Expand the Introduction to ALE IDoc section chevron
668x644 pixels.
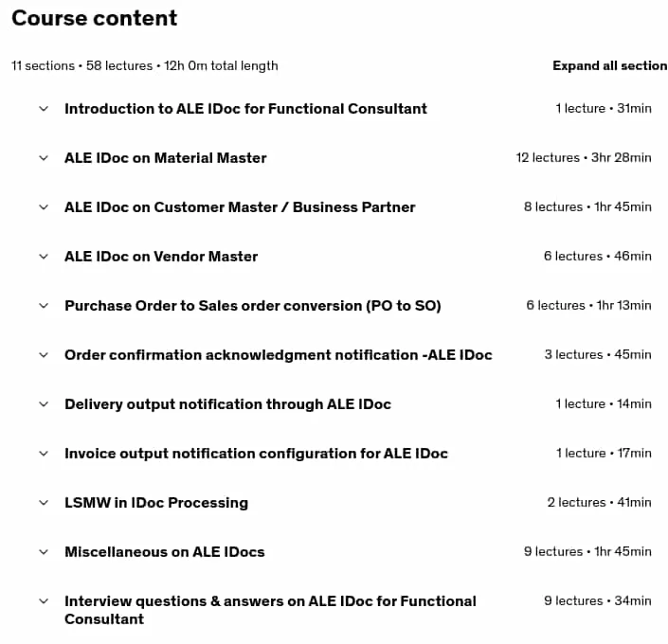point(44,109)
